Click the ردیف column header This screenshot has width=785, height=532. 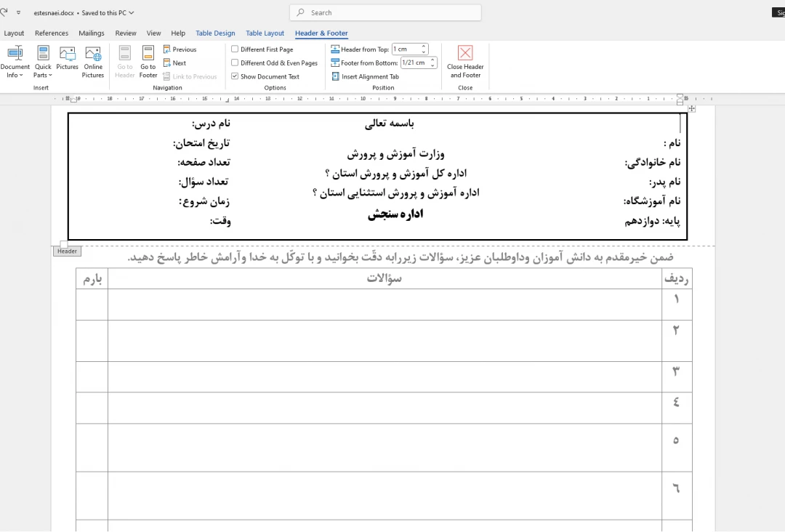pyautogui.click(x=677, y=279)
